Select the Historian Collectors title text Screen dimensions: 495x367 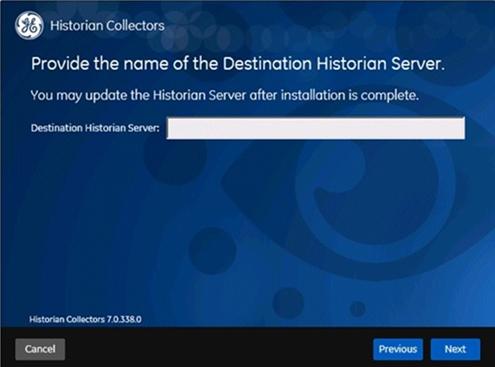click(107, 26)
